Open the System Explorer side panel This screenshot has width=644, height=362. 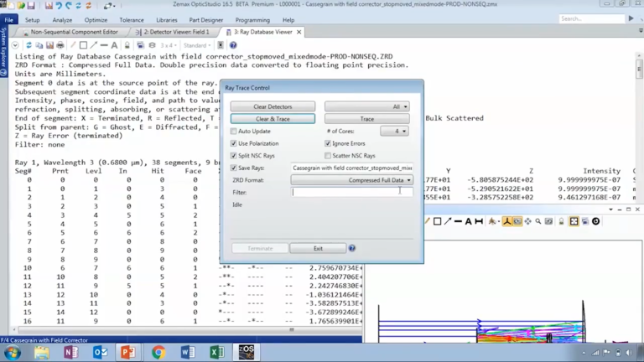click(x=3, y=51)
